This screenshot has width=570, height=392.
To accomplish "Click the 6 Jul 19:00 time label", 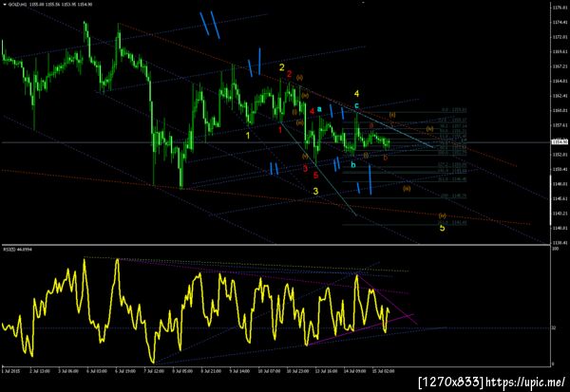I will click(x=125, y=371).
